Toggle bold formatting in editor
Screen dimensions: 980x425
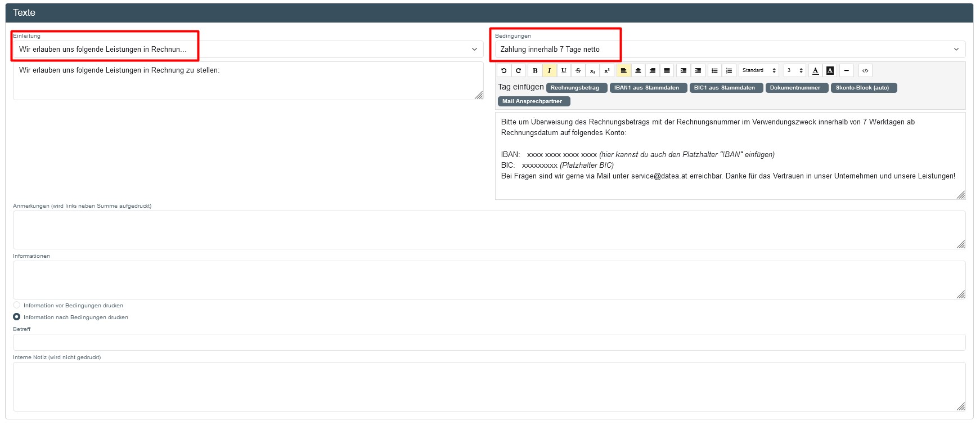[x=535, y=70]
